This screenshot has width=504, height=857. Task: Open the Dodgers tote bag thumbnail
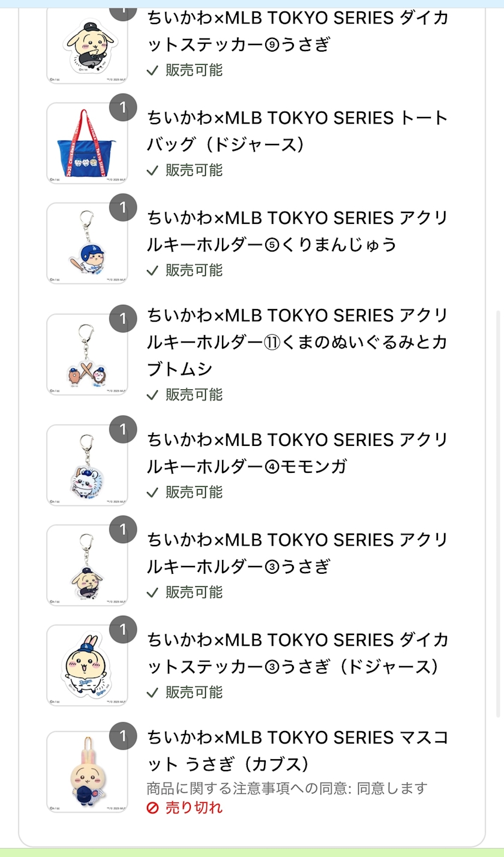coord(87,143)
